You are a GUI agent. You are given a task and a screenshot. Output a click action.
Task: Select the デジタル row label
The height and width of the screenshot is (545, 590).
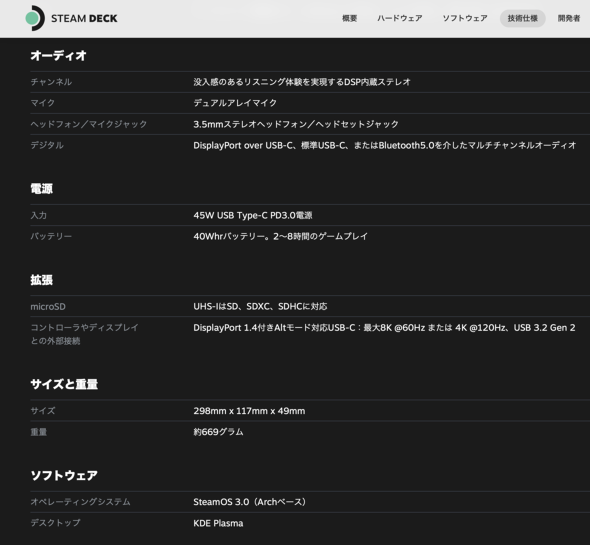click(47, 145)
